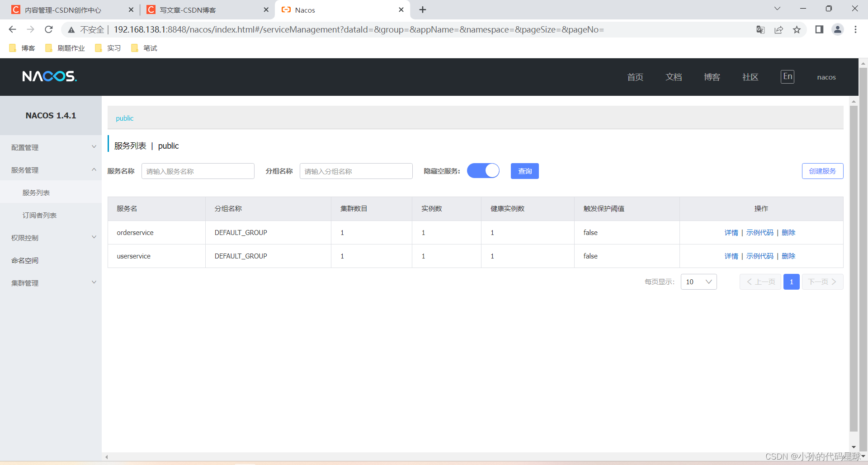Click the share page icon
Screen dimensions: 868x465
(x=778, y=29)
